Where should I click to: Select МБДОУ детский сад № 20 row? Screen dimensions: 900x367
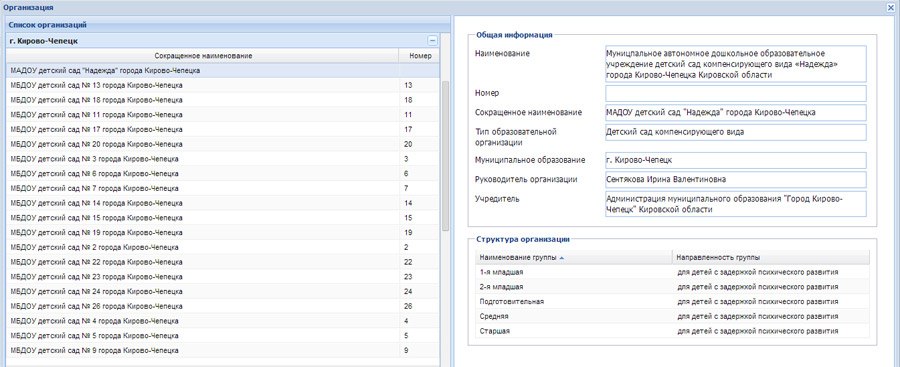(x=223, y=144)
